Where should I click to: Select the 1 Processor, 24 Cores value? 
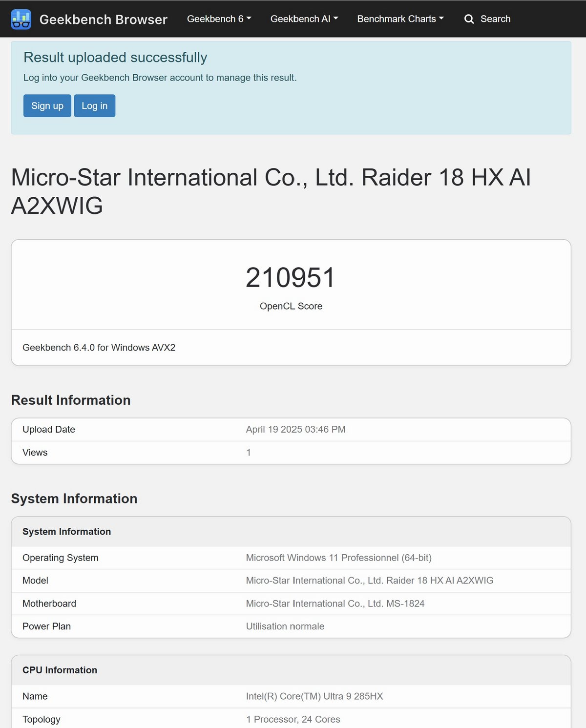293,720
